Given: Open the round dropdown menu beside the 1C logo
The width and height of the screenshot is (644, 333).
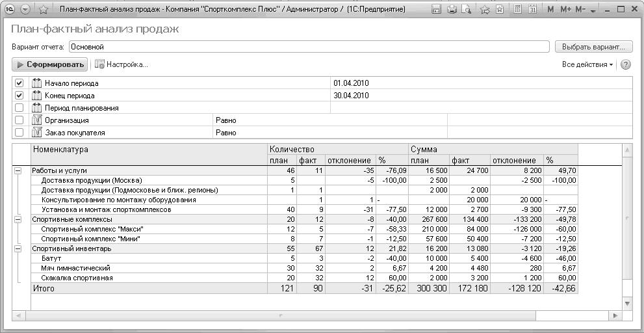Looking at the screenshot, I should pos(25,9).
